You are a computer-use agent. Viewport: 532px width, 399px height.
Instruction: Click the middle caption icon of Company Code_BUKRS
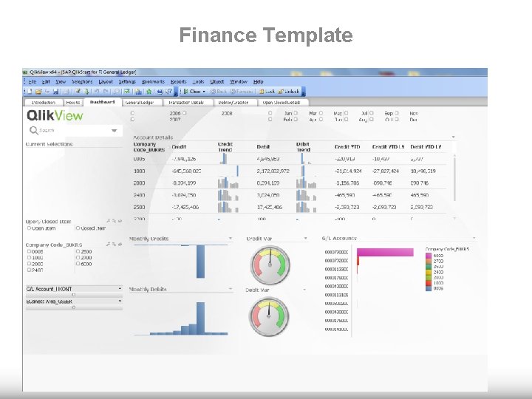coord(115,245)
